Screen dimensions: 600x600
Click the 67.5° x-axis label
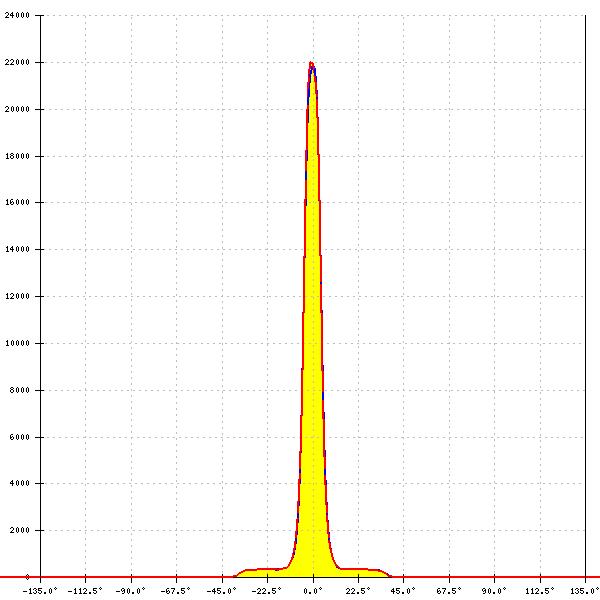(449, 591)
